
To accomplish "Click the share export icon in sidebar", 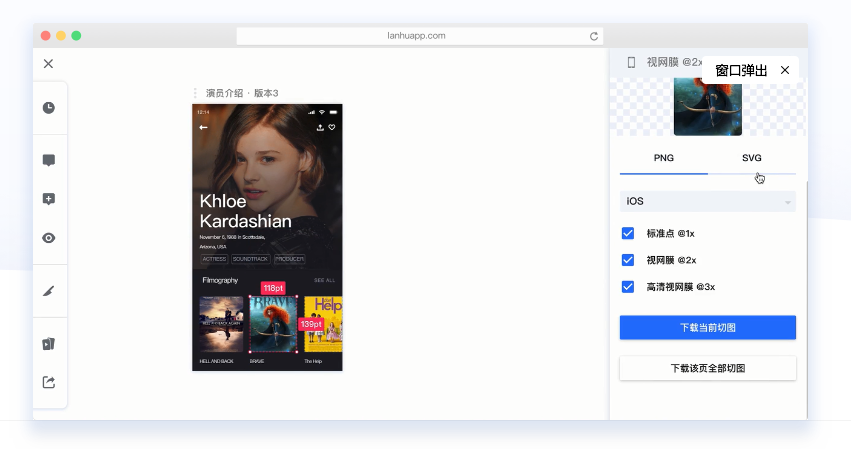I will click(49, 382).
